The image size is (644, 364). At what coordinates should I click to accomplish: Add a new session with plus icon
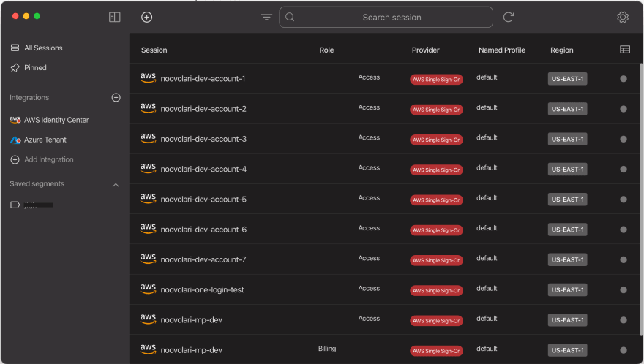[x=146, y=17]
